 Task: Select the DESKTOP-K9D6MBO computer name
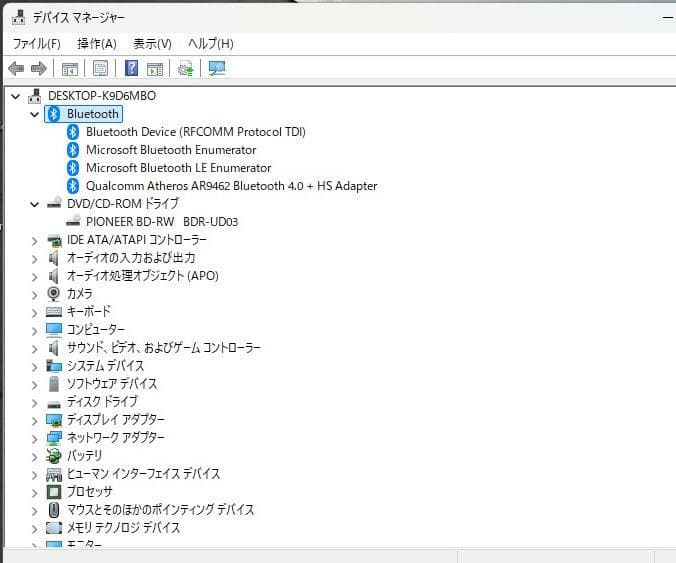(102, 96)
